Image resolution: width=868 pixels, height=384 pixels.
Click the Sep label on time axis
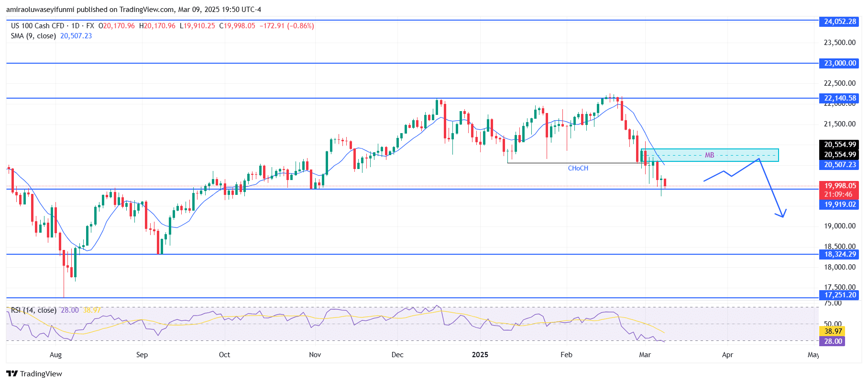142,355
